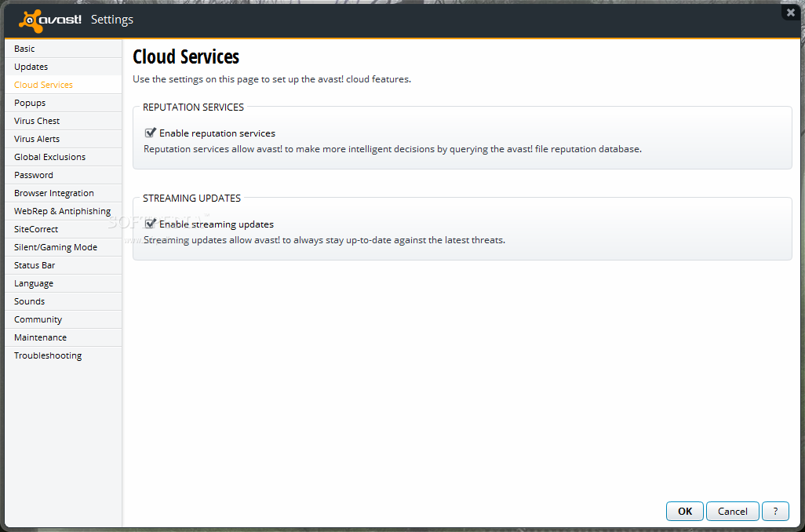Select Cloud Services in the sidebar
The height and width of the screenshot is (532, 805).
[63, 85]
